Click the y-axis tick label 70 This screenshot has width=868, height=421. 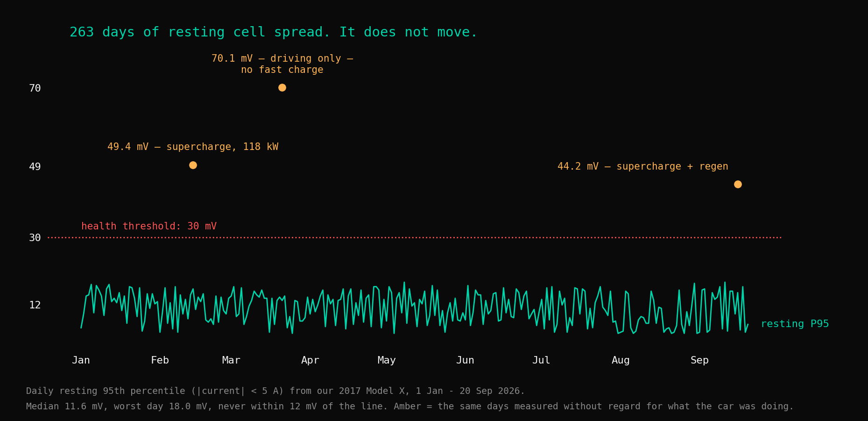pyautogui.click(x=35, y=88)
